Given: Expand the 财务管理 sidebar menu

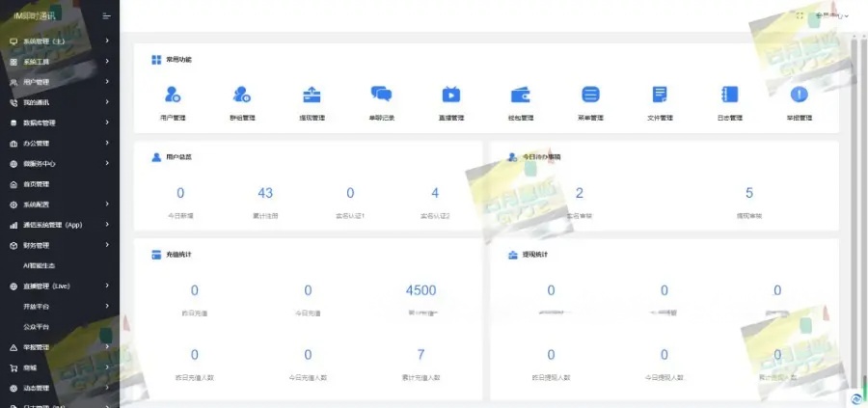Looking at the screenshot, I should [58, 245].
